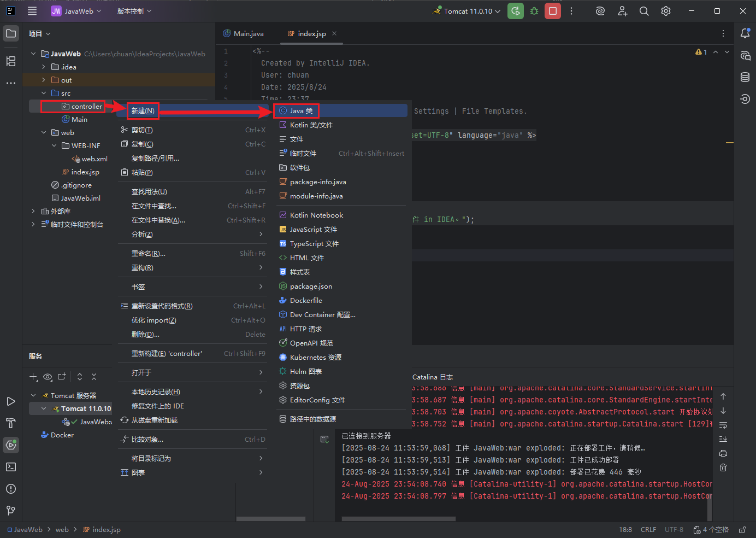This screenshot has height=538, width=756.
Task: Clear the log with the trash icon
Action: [723, 467]
